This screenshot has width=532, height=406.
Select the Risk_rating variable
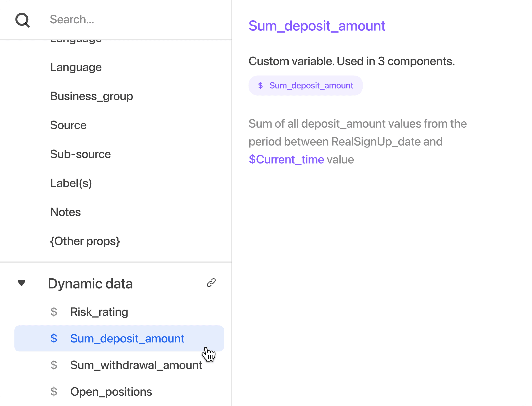(x=99, y=312)
